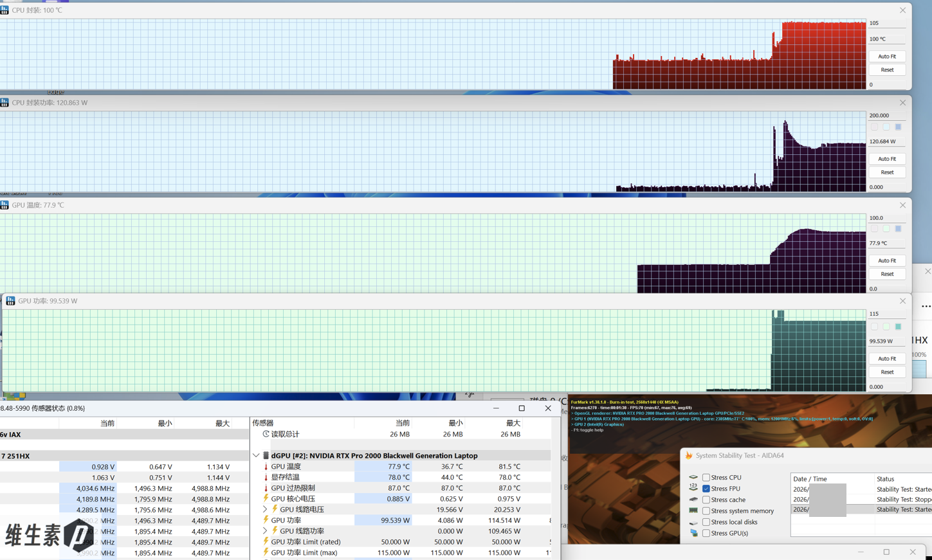Click the monitor icon beside Stress GPU(s)
The height and width of the screenshot is (560, 932).
pos(693,533)
